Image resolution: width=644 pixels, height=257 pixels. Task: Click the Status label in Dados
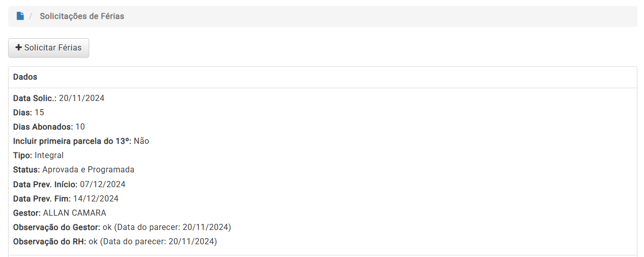click(x=26, y=169)
